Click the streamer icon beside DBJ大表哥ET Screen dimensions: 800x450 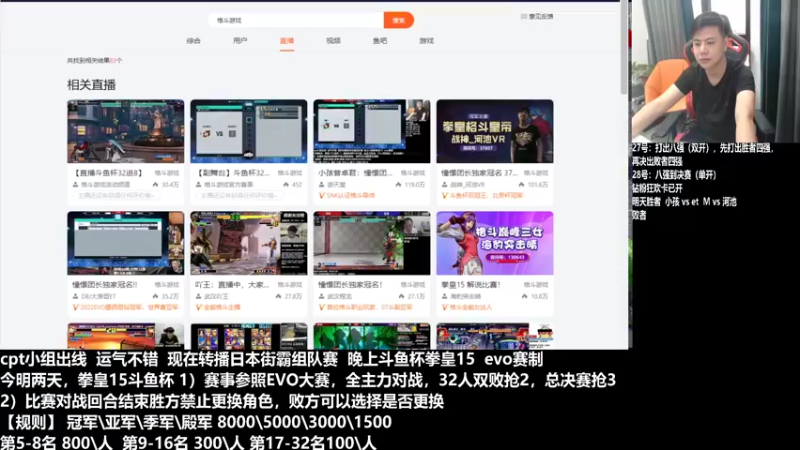pos(76,296)
